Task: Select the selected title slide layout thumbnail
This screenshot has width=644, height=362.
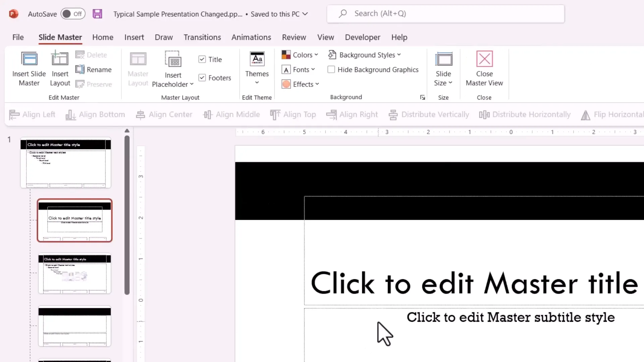Action: pos(74,220)
